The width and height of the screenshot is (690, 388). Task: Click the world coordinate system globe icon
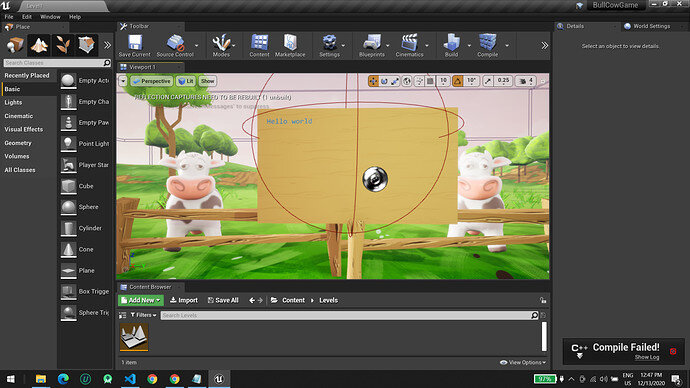(407, 81)
